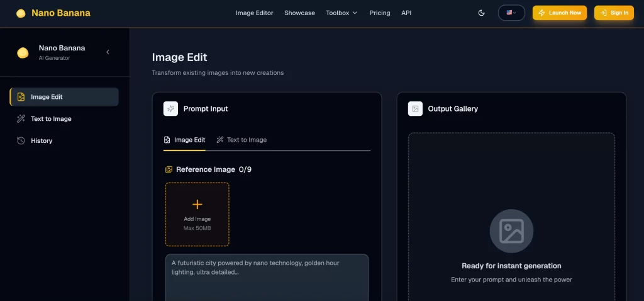Image resolution: width=644 pixels, height=301 pixels.
Task: Expand the Toolbox dropdown menu
Action: 341,13
